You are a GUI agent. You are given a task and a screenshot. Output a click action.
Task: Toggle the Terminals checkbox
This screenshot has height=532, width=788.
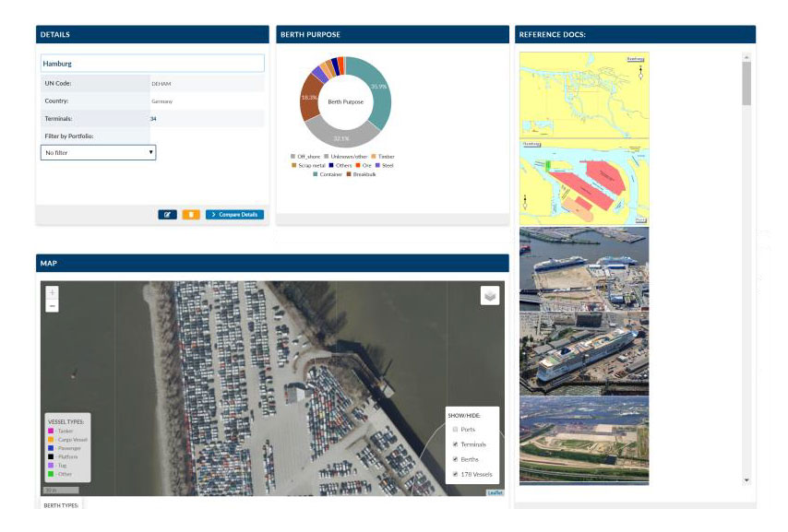(455, 444)
